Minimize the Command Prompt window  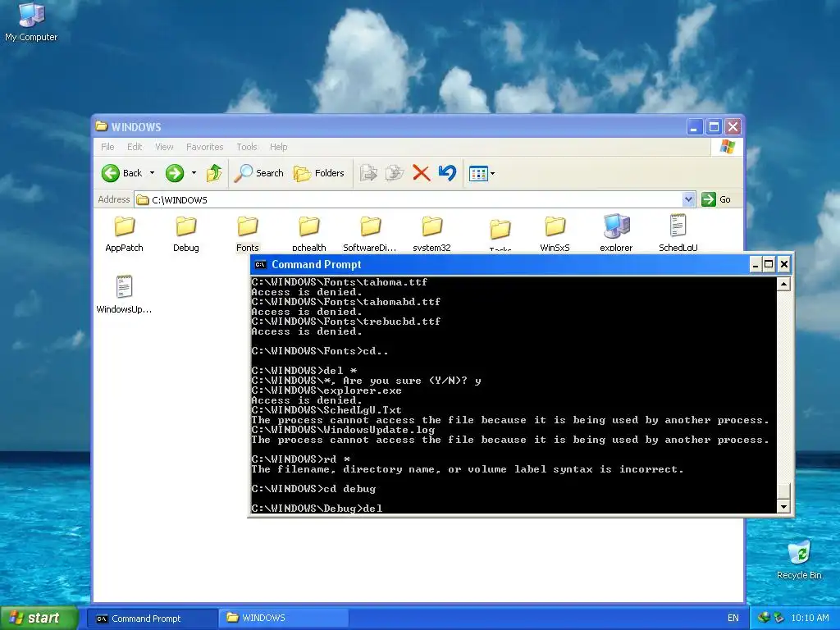pos(756,264)
